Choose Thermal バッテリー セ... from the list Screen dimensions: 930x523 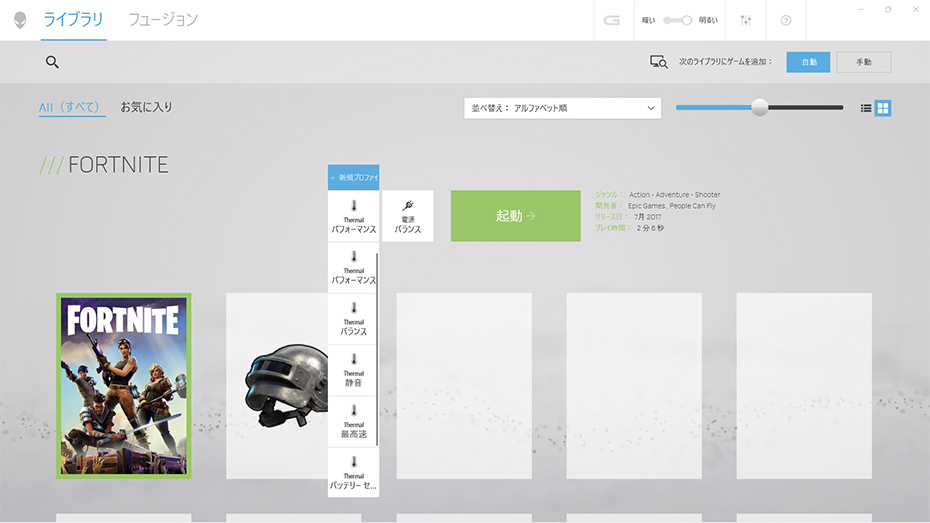tap(352, 473)
